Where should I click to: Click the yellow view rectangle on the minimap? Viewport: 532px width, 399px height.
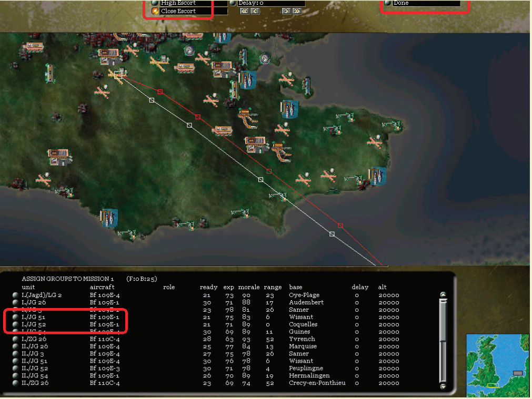pos(493,385)
